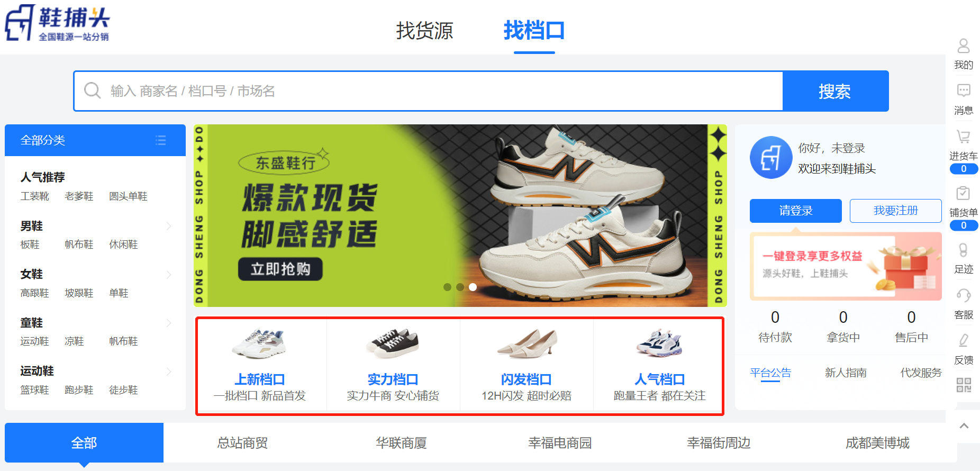Open the 我的 profile icon in sidebar

(964, 46)
